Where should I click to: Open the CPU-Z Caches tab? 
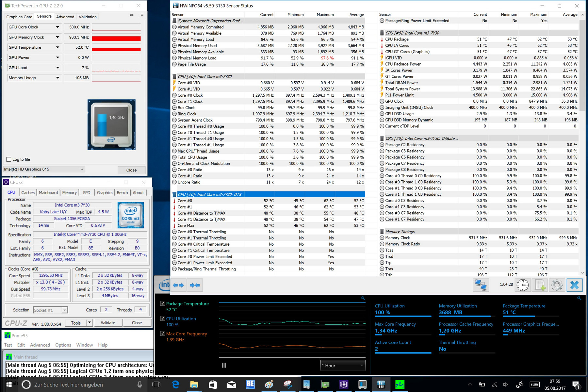click(28, 192)
